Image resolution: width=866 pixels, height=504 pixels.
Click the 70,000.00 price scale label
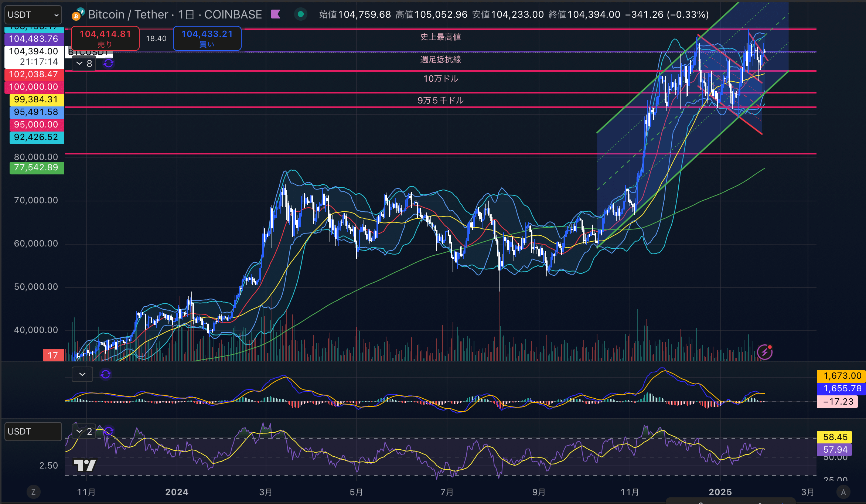point(36,201)
